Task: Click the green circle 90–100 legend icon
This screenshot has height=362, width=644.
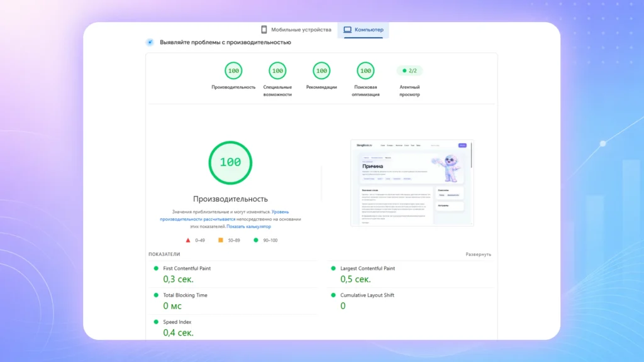Action: point(256,240)
